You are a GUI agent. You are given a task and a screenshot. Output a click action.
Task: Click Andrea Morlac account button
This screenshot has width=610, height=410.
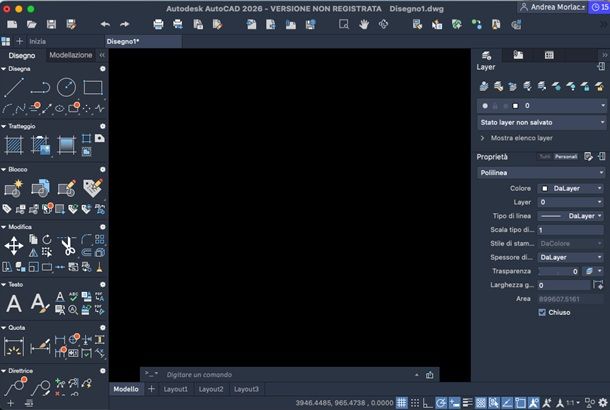click(552, 7)
